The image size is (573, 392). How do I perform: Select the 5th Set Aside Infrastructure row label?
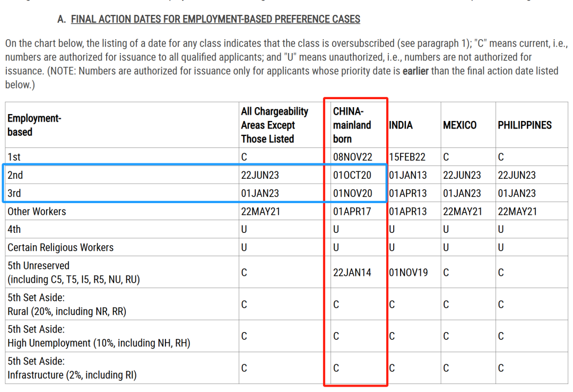pyautogui.click(x=72, y=368)
